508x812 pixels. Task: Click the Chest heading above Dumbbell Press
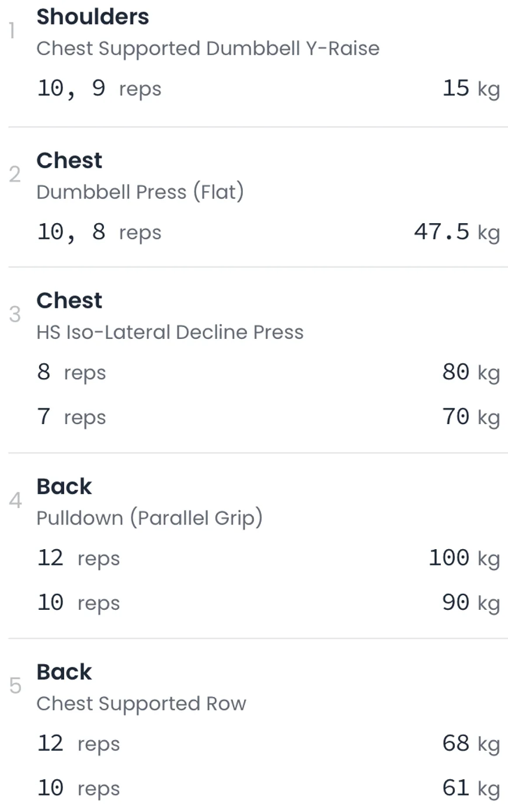coord(69,161)
